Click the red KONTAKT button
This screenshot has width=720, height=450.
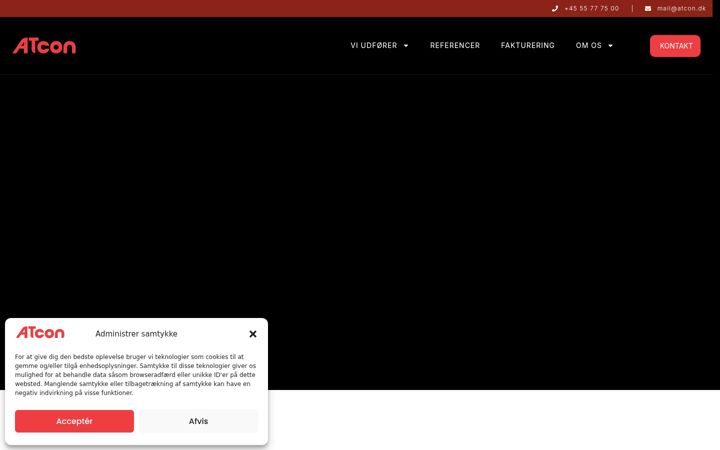675,46
